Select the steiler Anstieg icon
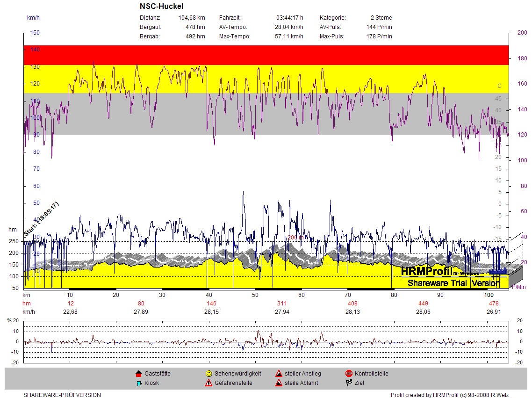The width and height of the screenshot is (532, 398). tap(279, 374)
